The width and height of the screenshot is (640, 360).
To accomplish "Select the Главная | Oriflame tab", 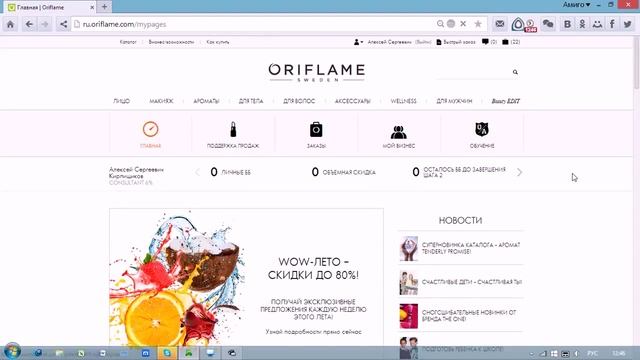I will tap(51, 7).
